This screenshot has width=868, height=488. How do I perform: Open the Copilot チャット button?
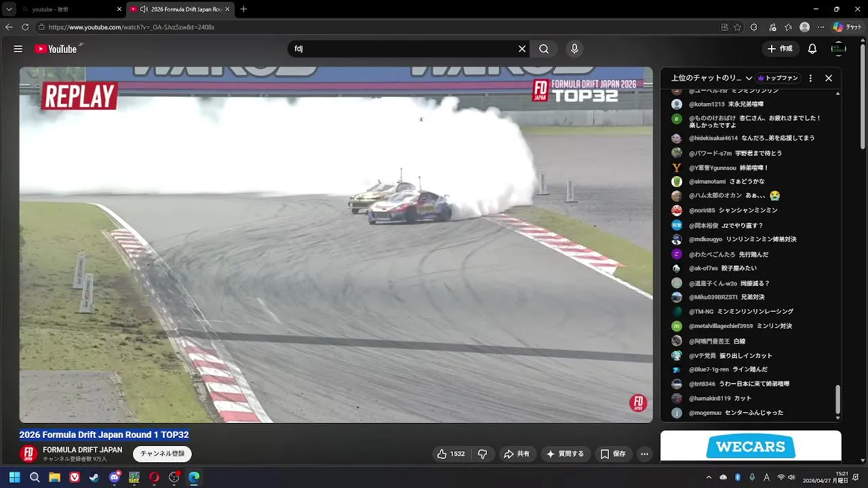click(x=848, y=27)
